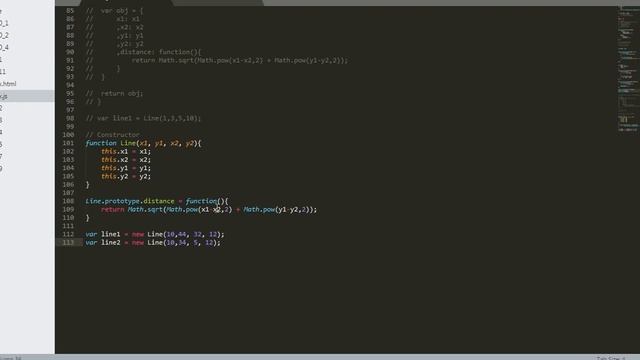Open the sidebar entry ending in 0_4
The image size is (640, 360).
(x=4, y=47)
